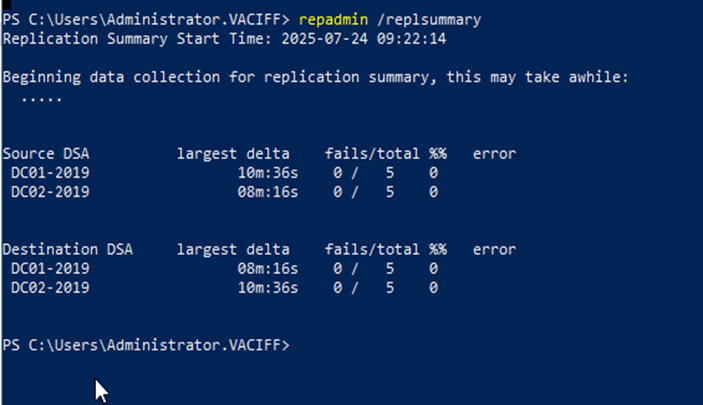Click the Destination DSA column header
The height and width of the screenshot is (405, 703).
[x=67, y=249]
